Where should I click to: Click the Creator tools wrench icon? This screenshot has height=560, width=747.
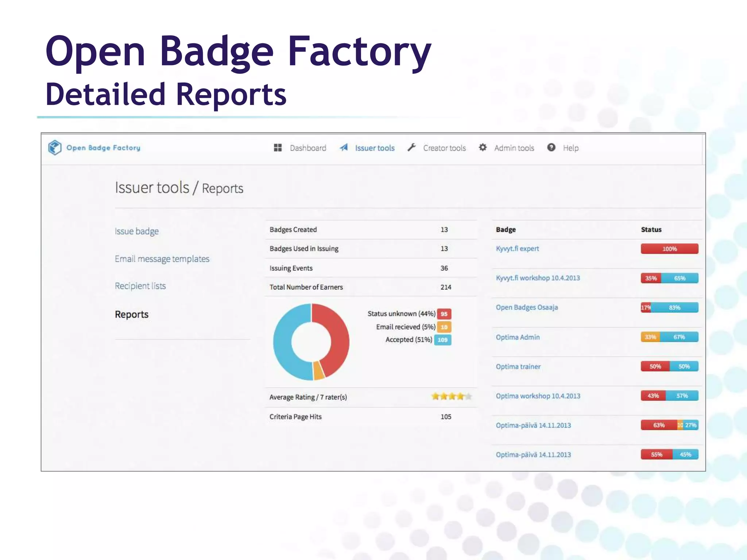(411, 148)
